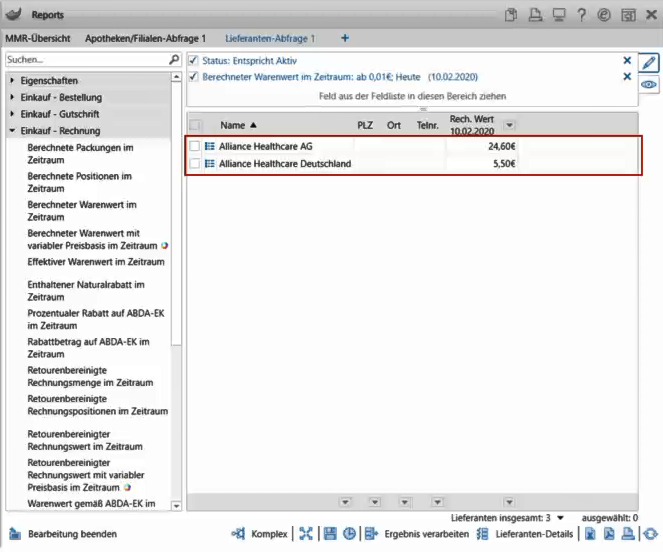Click the printer icon in title bar
663x552 pixels.
click(x=535, y=15)
